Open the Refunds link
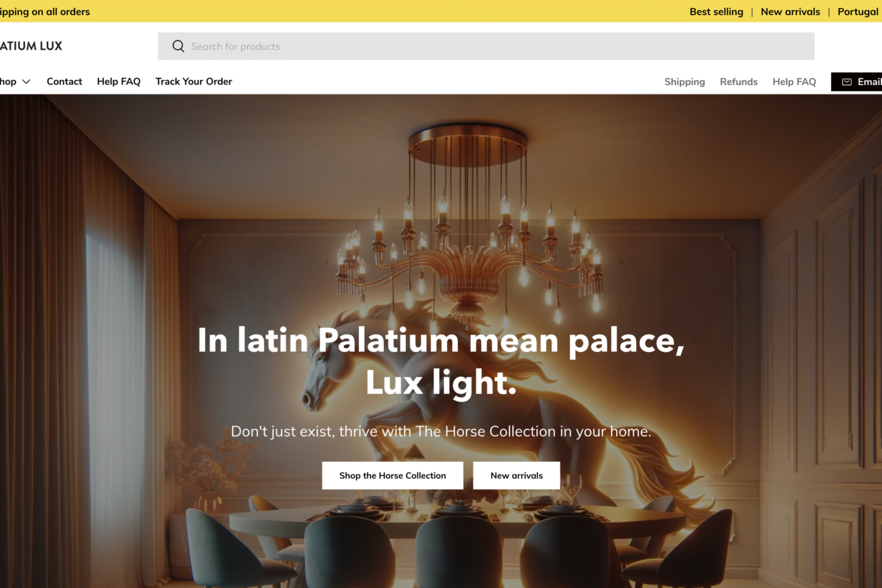The image size is (882, 588). [739, 81]
